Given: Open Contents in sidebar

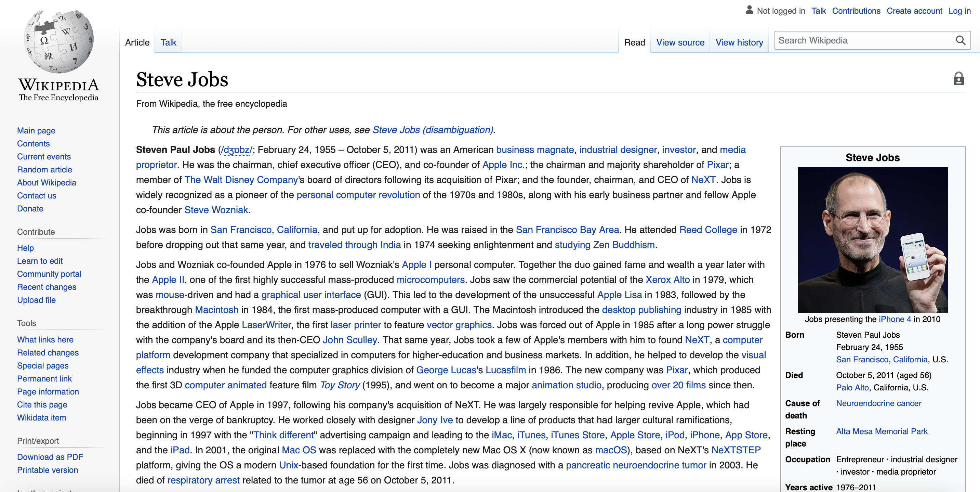Looking at the screenshot, I should pos(34,143).
